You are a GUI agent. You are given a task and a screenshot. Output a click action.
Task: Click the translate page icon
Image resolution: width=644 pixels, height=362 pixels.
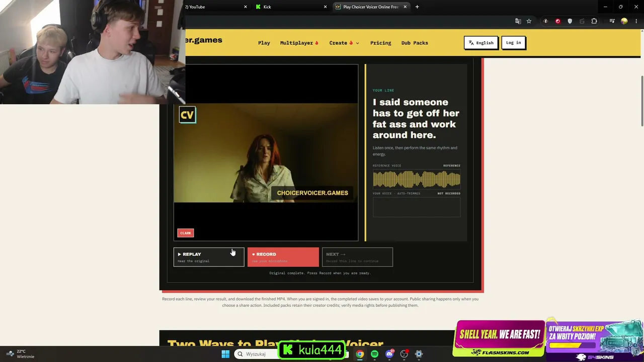point(518,21)
